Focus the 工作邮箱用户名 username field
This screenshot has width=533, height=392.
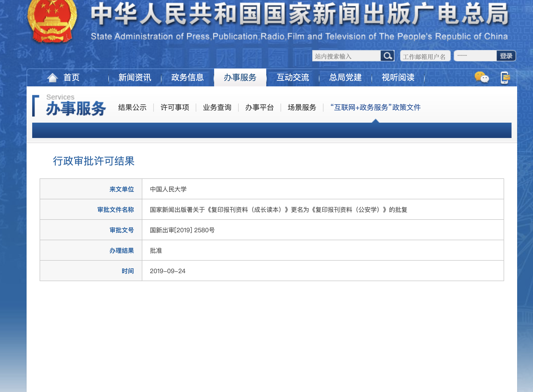425,56
